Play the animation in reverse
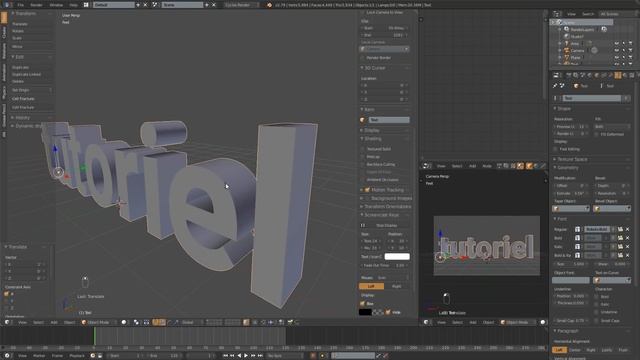 [x=239, y=356]
